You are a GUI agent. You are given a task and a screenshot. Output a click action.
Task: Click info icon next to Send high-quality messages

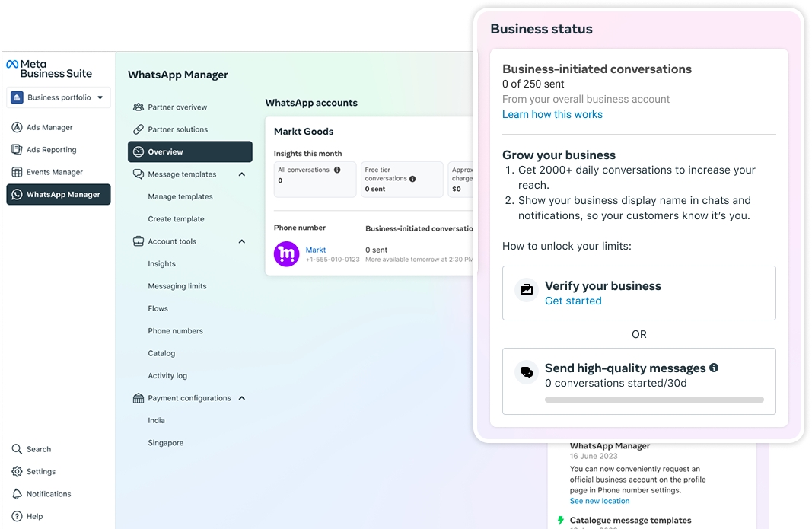(714, 368)
